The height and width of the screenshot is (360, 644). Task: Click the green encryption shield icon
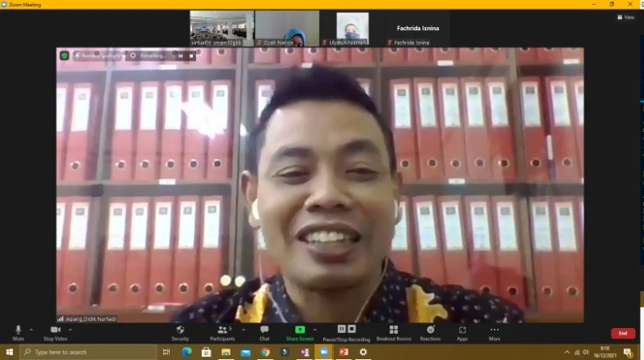(65, 56)
